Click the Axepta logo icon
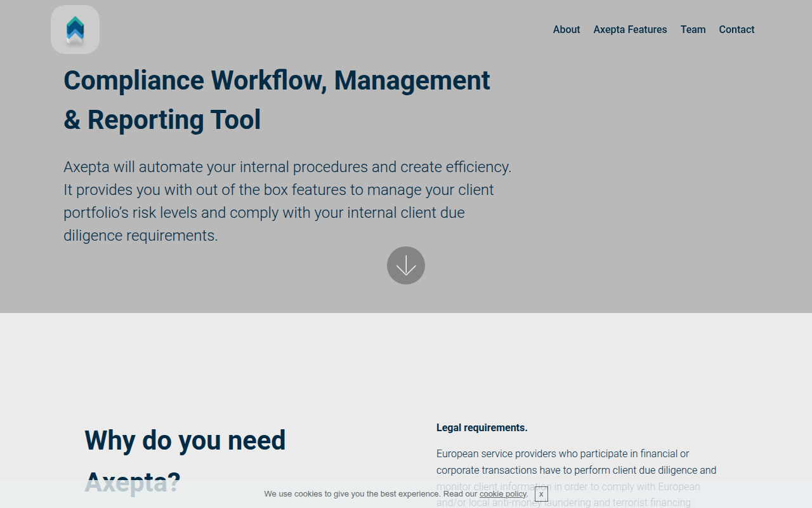The image size is (812, 508). [75, 30]
